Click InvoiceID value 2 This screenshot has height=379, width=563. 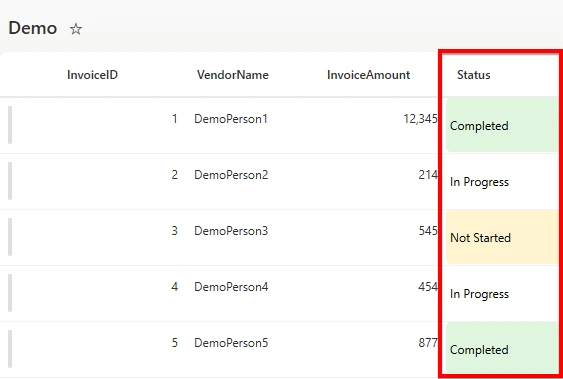[x=175, y=175]
